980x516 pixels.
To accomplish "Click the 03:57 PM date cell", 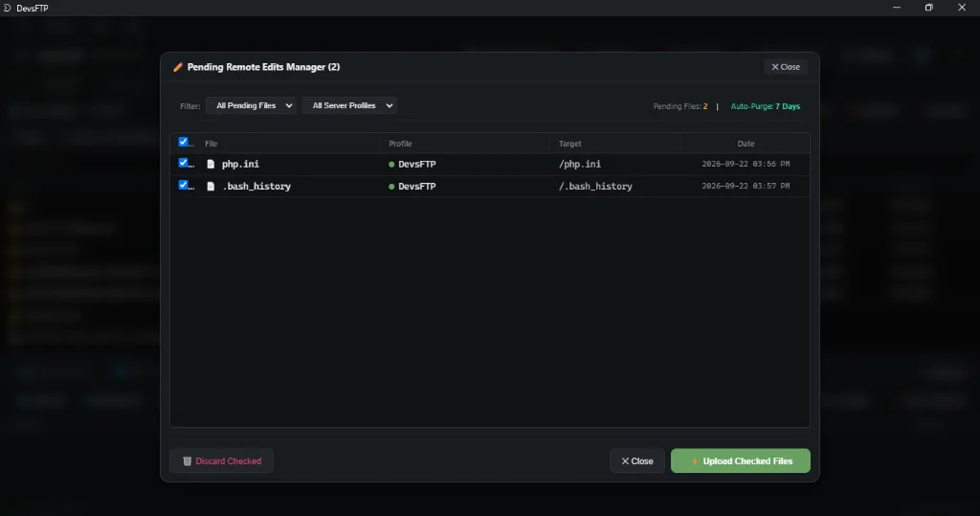I will click(746, 186).
